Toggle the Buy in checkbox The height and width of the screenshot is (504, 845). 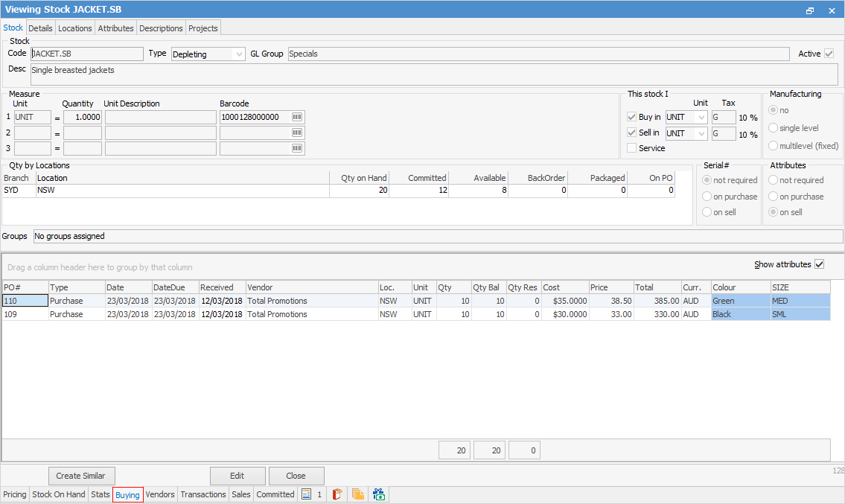click(x=632, y=117)
